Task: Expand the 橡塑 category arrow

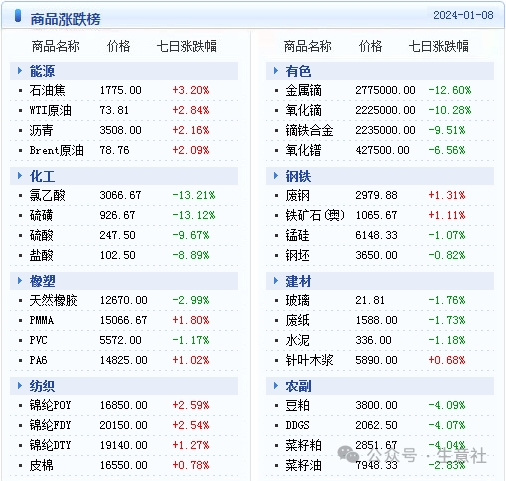Action: (20, 281)
